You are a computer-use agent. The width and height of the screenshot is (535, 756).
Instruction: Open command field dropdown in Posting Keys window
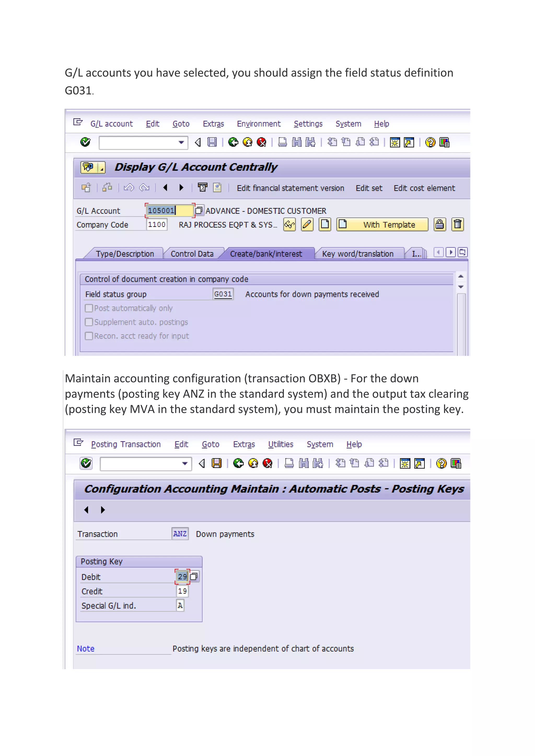click(185, 464)
